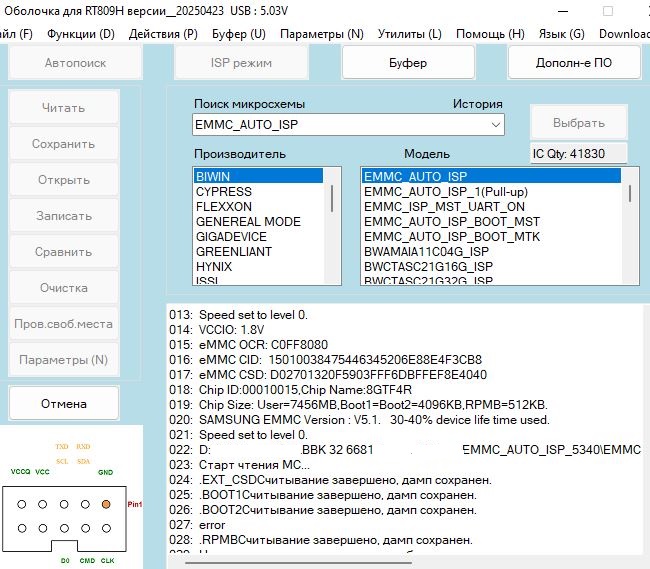
Task: Click the Очистка button
Action: point(64,288)
